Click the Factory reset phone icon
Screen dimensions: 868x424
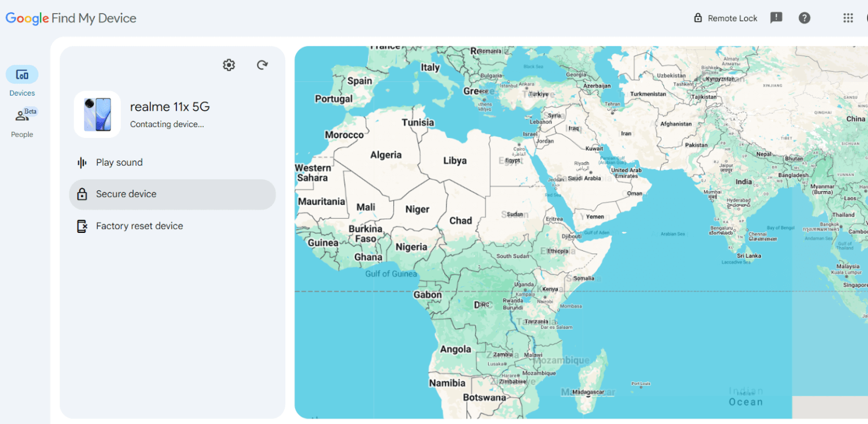(x=82, y=225)
